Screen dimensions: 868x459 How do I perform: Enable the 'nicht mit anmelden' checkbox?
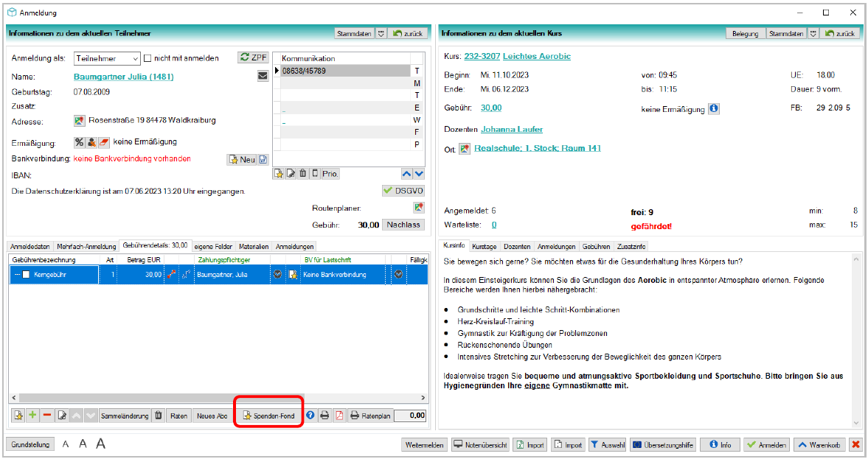point(147,58)
